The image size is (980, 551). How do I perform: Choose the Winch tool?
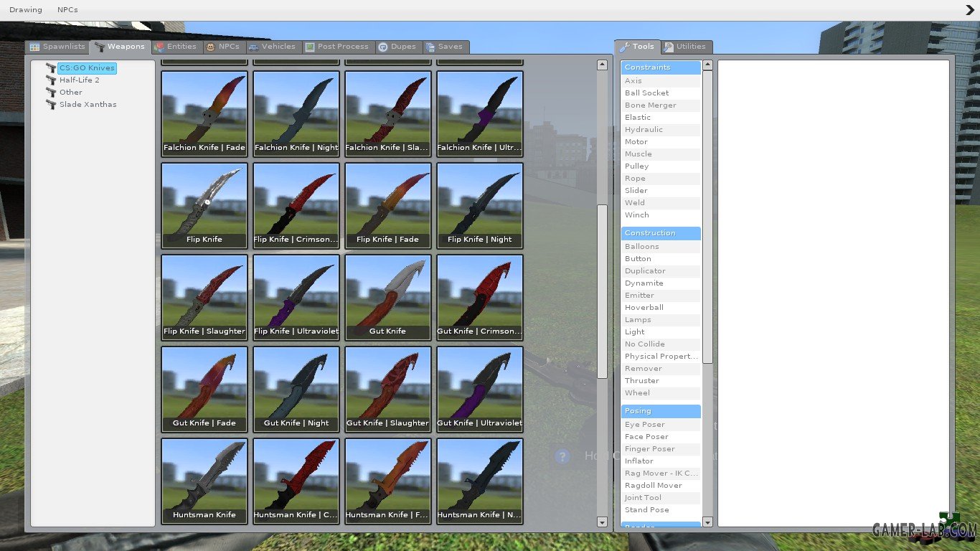[x=661, y=215]
